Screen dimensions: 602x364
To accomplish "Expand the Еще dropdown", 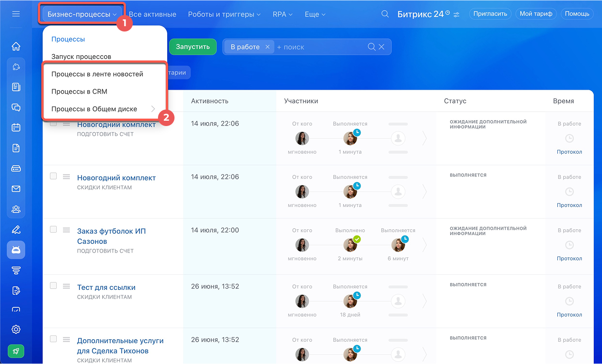I will 315,15.
